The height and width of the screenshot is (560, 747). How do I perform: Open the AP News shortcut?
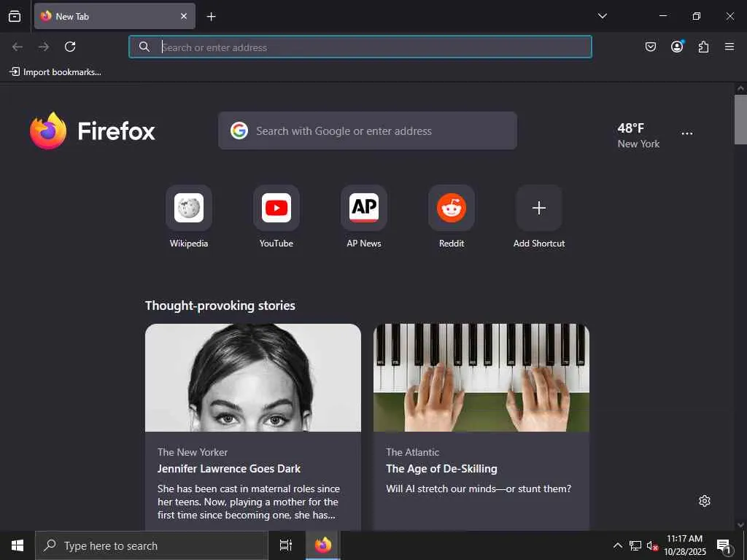click(x=364, y=217)
